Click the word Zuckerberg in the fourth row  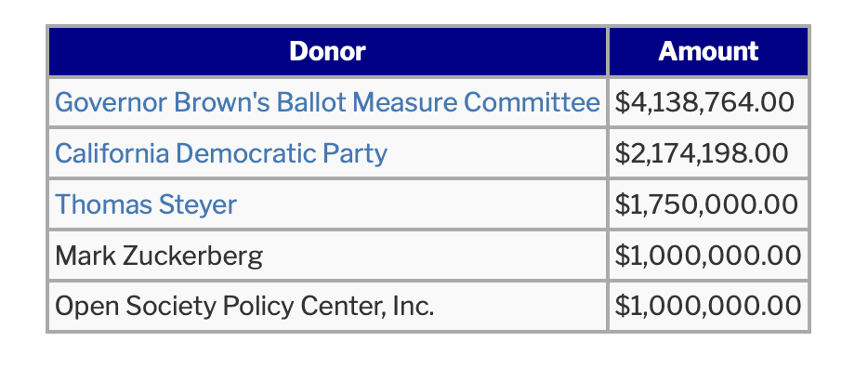tap(192, 256)
